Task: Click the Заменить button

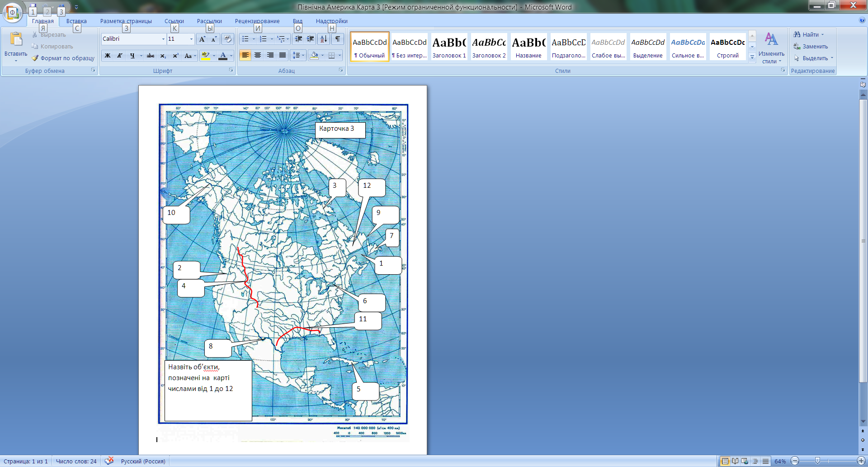Action: point(811,47)
